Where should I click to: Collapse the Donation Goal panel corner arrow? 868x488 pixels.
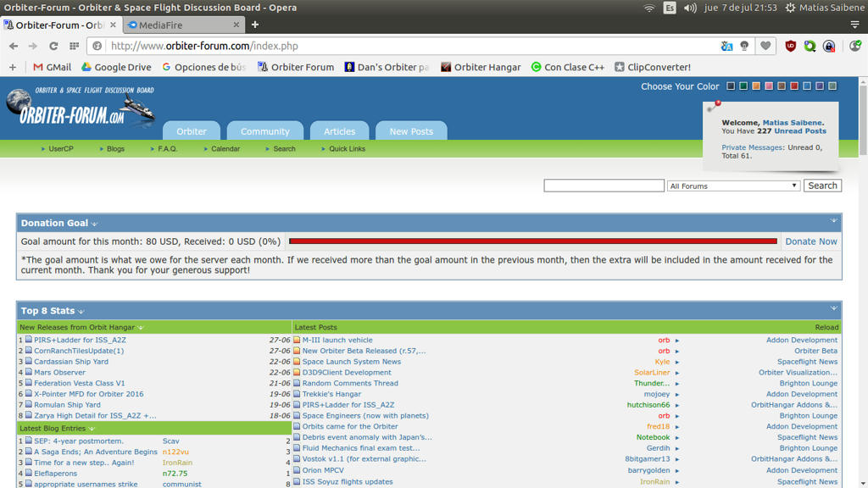tap(833, 221)
